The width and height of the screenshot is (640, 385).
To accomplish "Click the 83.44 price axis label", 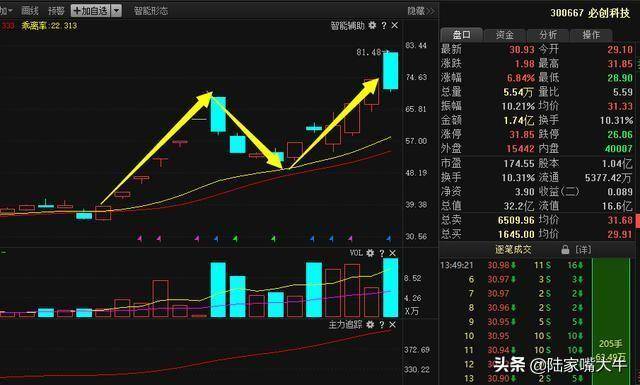I will tap(416, 45).
